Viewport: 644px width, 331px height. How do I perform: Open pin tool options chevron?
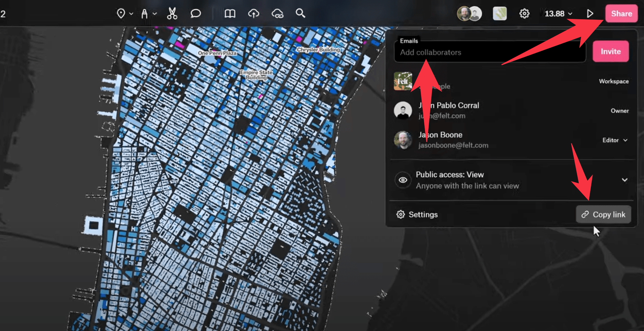tap(131, 14)
